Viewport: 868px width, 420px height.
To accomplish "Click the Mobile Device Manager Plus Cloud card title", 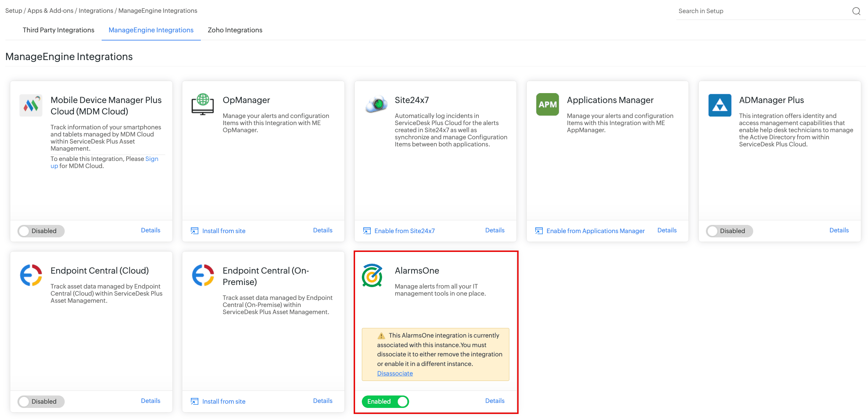I will 106,106.
